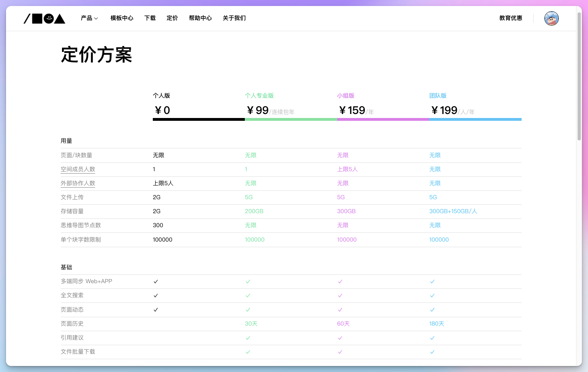Click the FLOMO logo in the header
Image resolution: width=588 pixels, height=372 pixels.
click(x=44, y=18)
